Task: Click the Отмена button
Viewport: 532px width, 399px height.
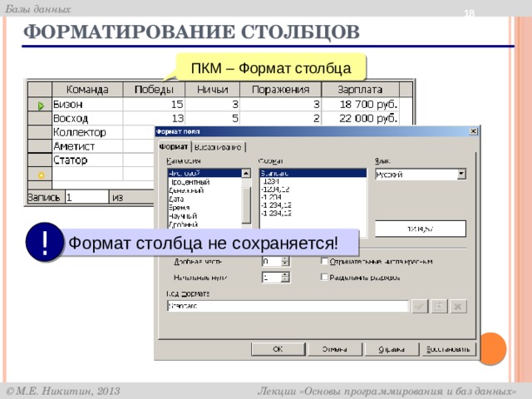Action: click(334, 349)
